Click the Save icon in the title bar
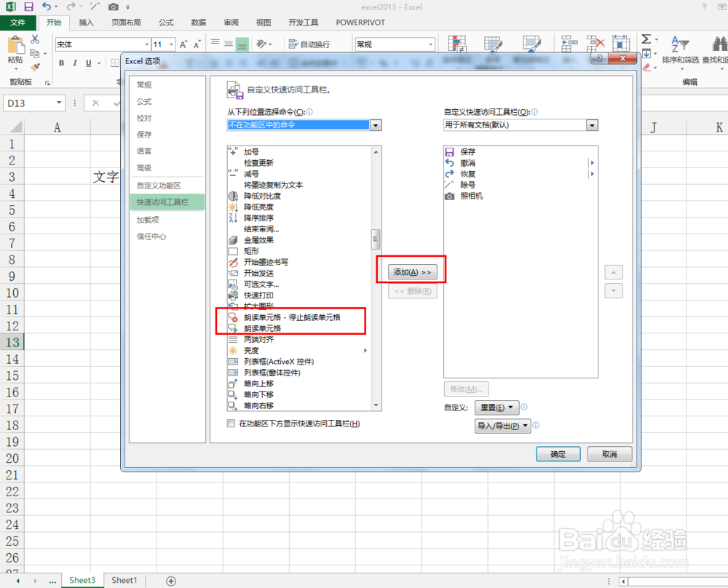728x588 pixels. 29,7
